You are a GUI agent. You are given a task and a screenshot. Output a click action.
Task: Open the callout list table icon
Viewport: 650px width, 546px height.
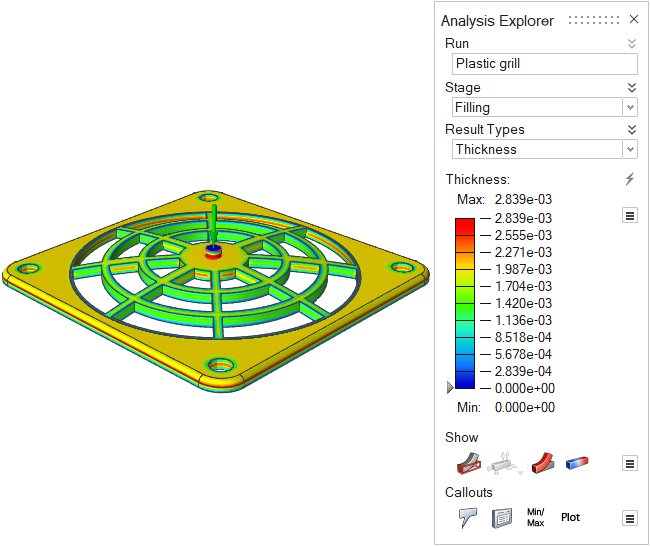coord(501,517)
